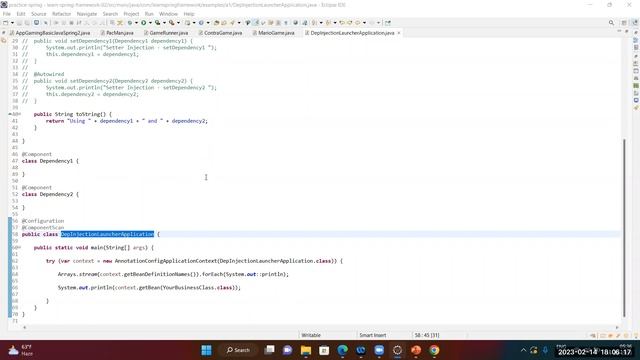The width and height of the screenshot is (640, 360).
Task: Minimize the editor area icon
Action: pyautogui.click(x=619, y=31)
